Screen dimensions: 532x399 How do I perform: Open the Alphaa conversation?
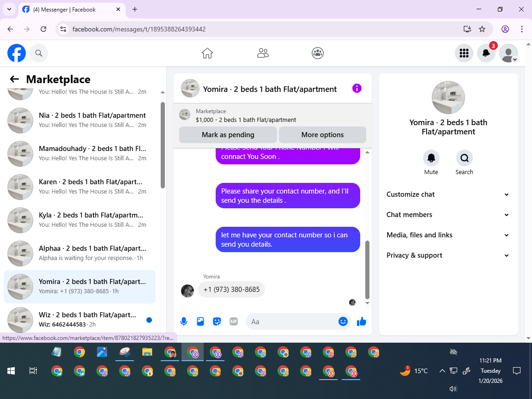pyautogui.click(x=80, y=253)
